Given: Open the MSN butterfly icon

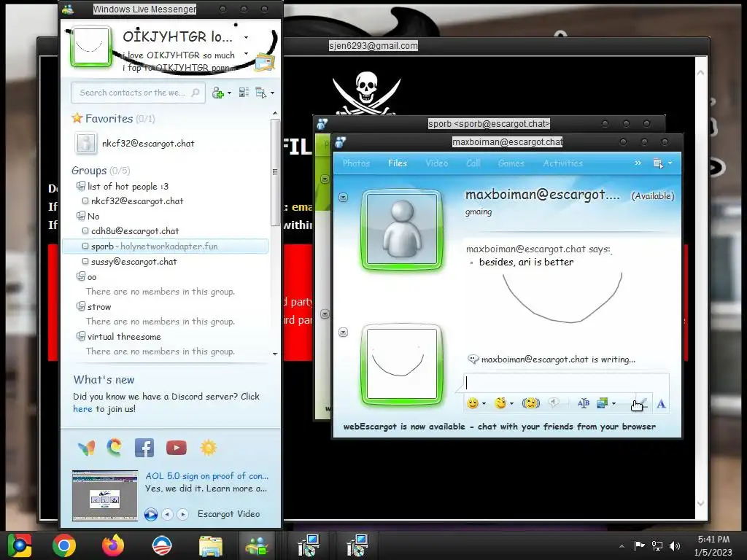Looking at the screenshot, I should pos(86,448).
